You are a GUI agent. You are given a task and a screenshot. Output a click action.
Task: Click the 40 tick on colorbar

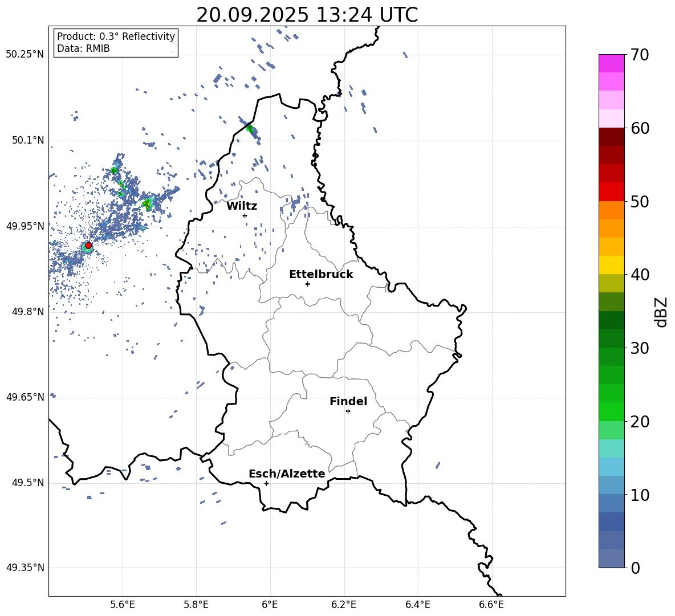click(640, 275)
